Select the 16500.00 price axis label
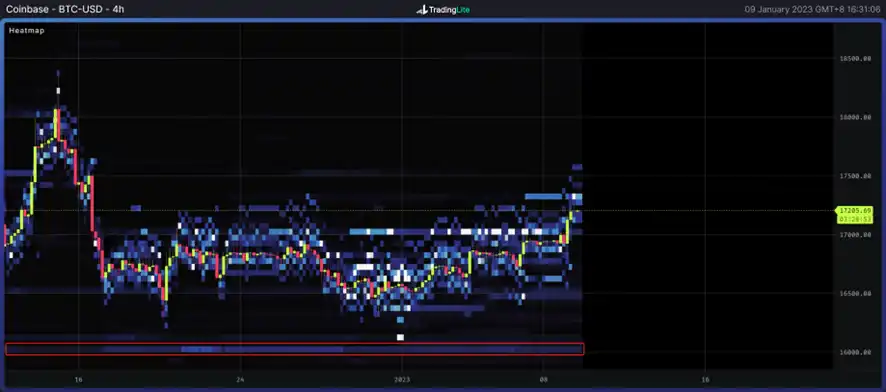Image resolution: width=886 pixels, height=392 pixels. coord(854,294)
